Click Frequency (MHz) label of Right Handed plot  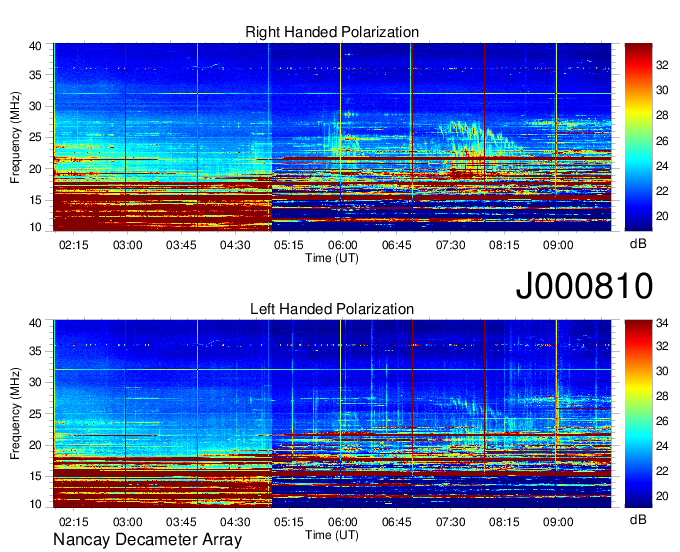pyautogui.click(x=15, y=137)
